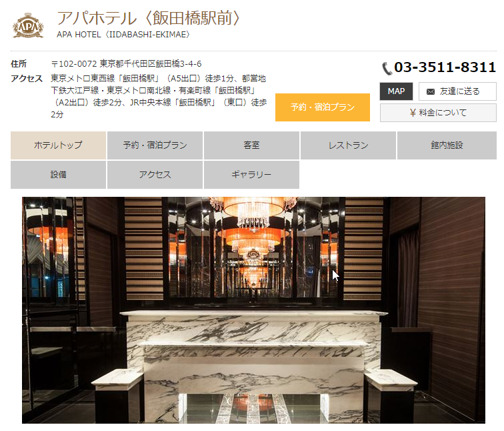Click the アパホテル〈飯田橋駅前〉 title
This screenshot has height=431, width=504.
148,18
